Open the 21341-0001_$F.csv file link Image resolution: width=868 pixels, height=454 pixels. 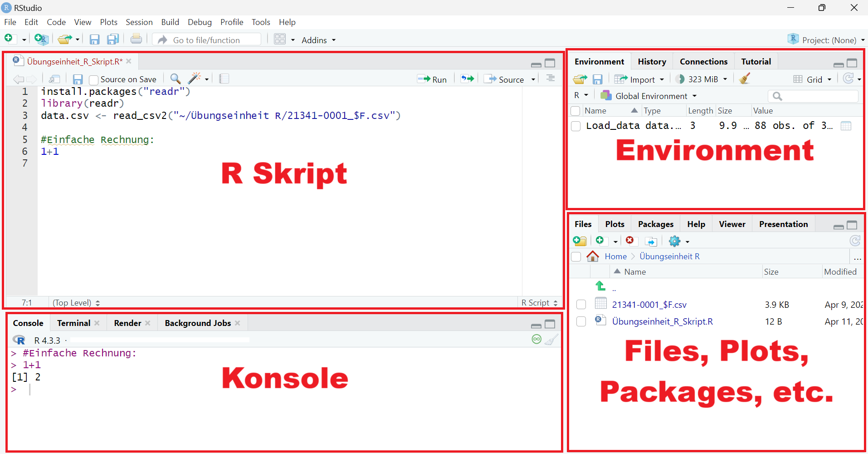click(x=649, y=305)
